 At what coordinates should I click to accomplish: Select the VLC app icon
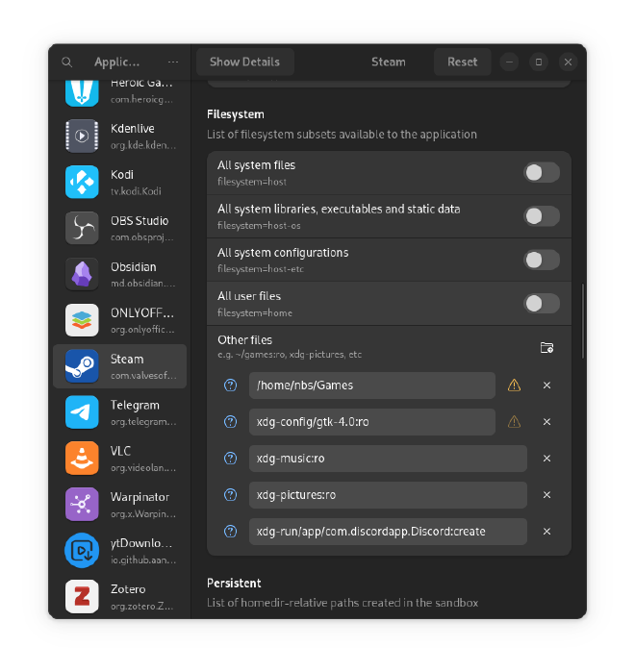82,459
